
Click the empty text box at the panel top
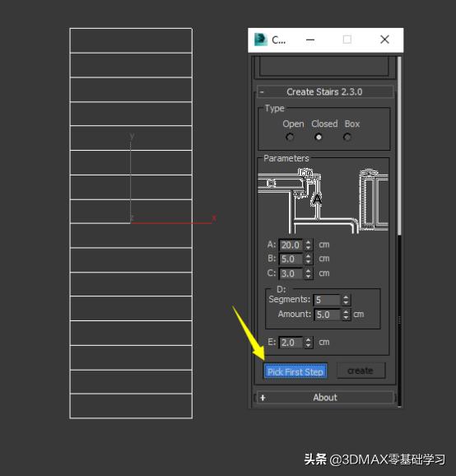tap(324, 67)
